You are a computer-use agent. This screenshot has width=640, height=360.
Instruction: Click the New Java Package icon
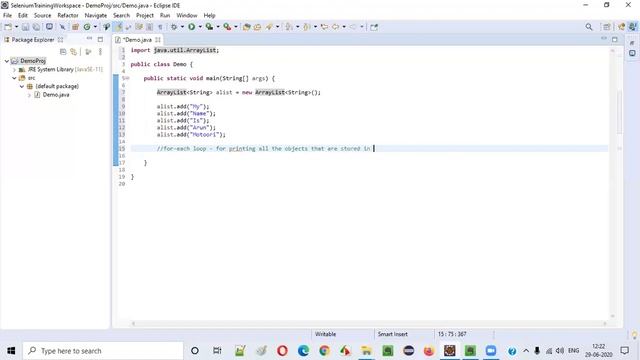[x=75, y=27]
